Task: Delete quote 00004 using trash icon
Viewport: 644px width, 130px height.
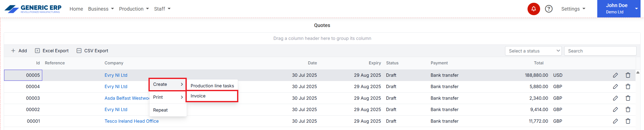Action: [x=628, y=87]
